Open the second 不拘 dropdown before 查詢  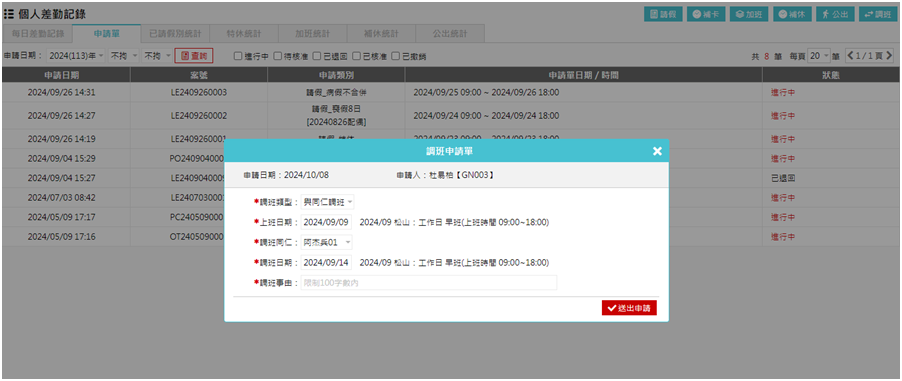[157, 56]
